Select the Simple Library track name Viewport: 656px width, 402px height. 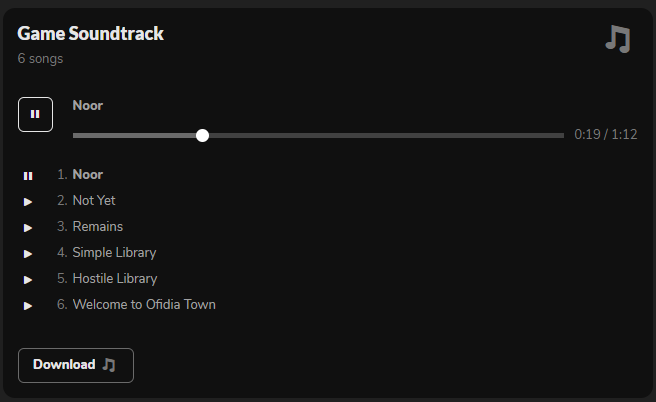click(x=114, y=252)
